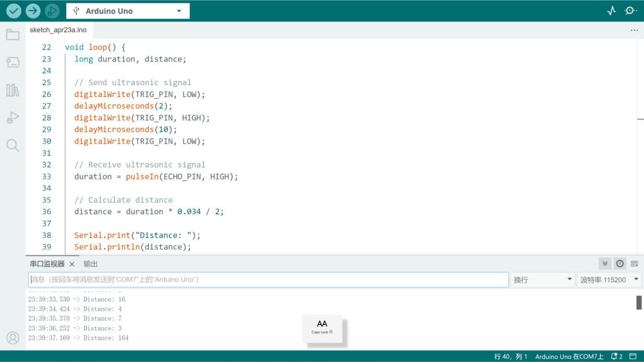
Task: Expand the 换行 line ending dropdown
Action: tap(543, 280)
